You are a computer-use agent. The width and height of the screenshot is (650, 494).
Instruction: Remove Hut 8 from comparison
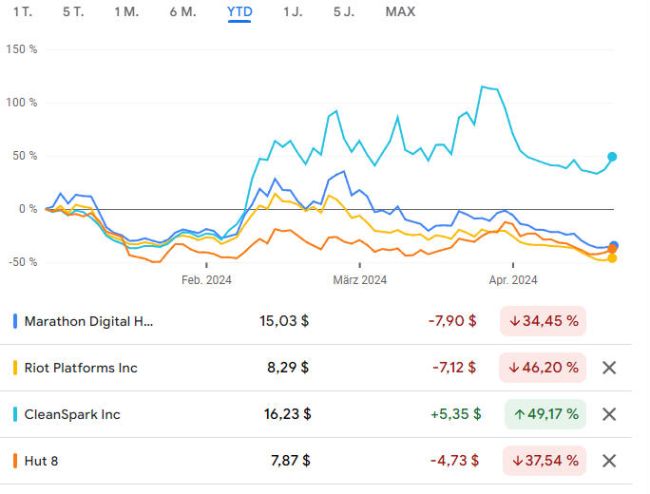(x=609, y=461)
